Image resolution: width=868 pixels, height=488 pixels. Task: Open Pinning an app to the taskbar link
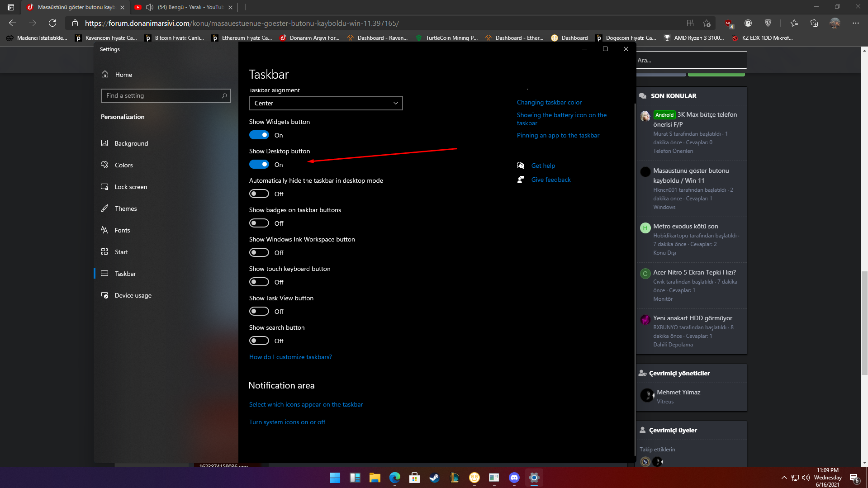[558, 135]
